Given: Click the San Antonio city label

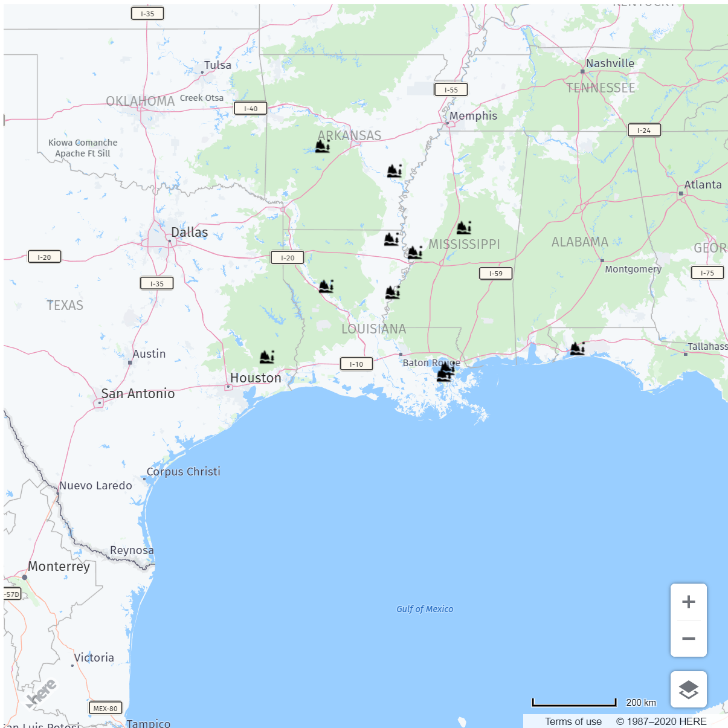Looking at the screenshot, I should coord(138,394).
